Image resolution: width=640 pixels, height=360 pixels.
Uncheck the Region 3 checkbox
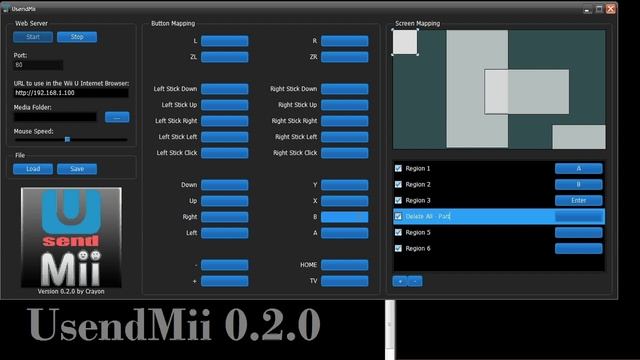398,200
